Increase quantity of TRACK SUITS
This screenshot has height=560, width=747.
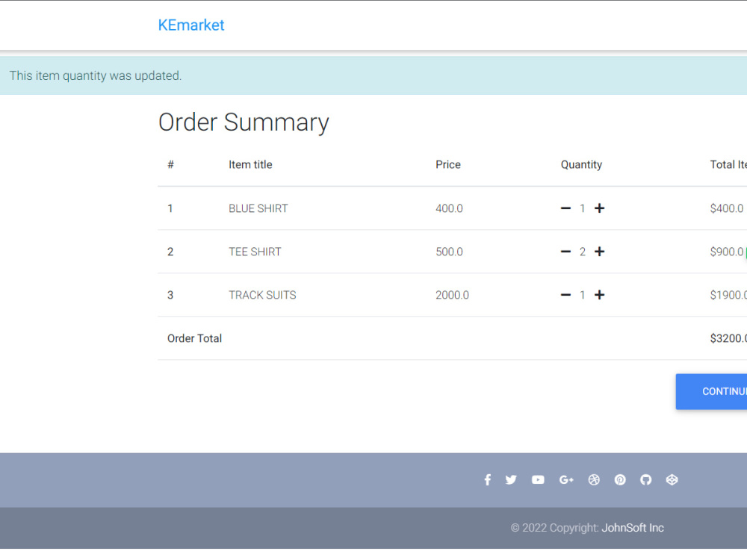pyautogui.click(x=599, y=295)
